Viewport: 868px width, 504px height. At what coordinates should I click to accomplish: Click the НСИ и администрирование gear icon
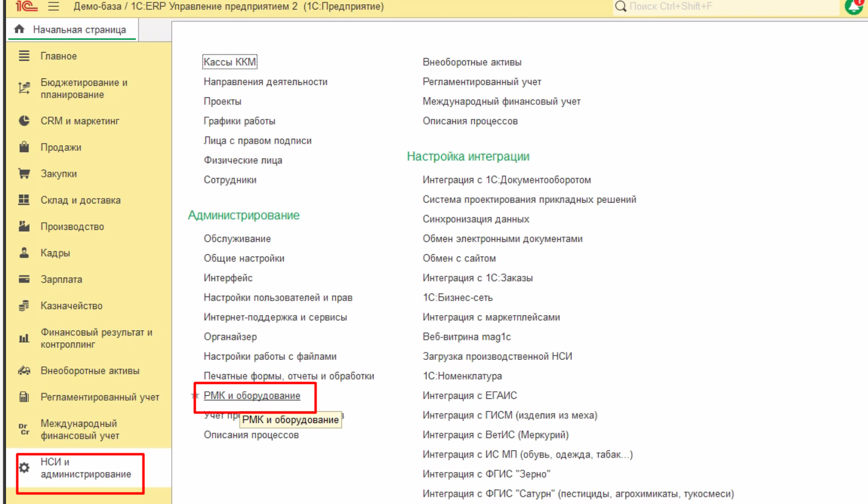24,468
